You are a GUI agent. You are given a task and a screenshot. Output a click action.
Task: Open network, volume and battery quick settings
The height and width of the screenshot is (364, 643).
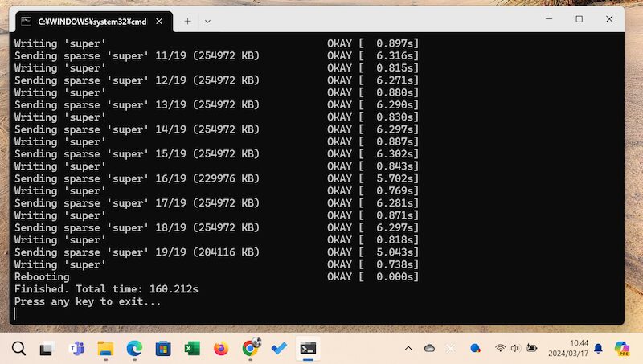coord(515,348)
